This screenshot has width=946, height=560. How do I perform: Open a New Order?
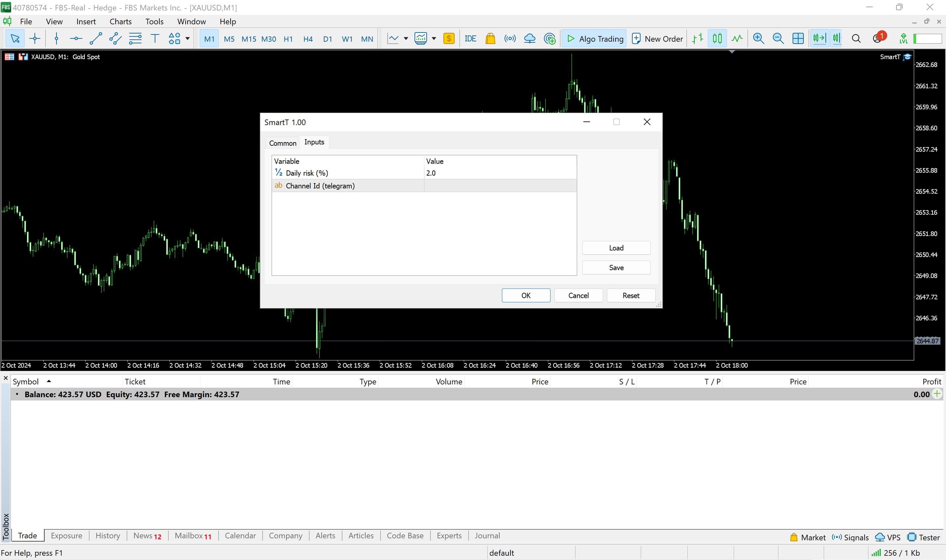pos(657,39)
